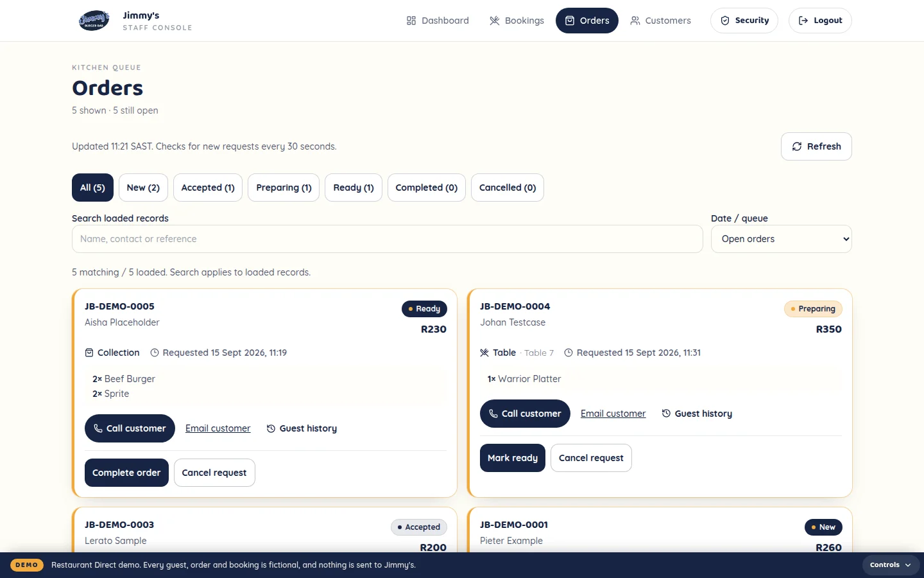924x578 pixels.
Task: Focus the search loaded records field
Action: click(388, 239)
